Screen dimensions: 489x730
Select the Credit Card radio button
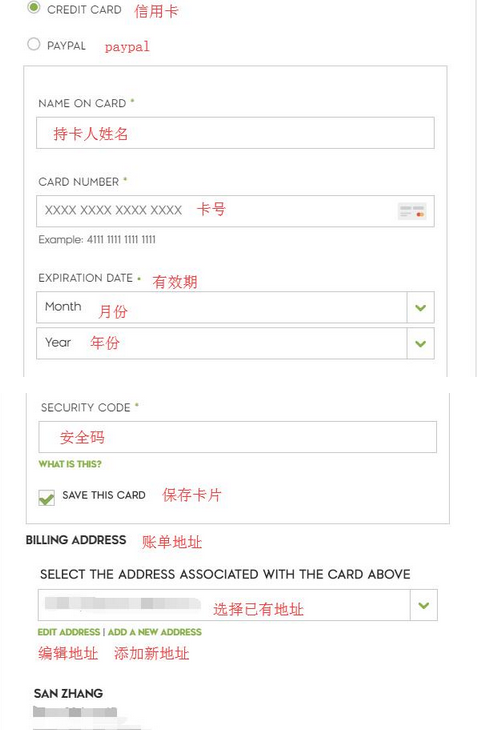34,7
